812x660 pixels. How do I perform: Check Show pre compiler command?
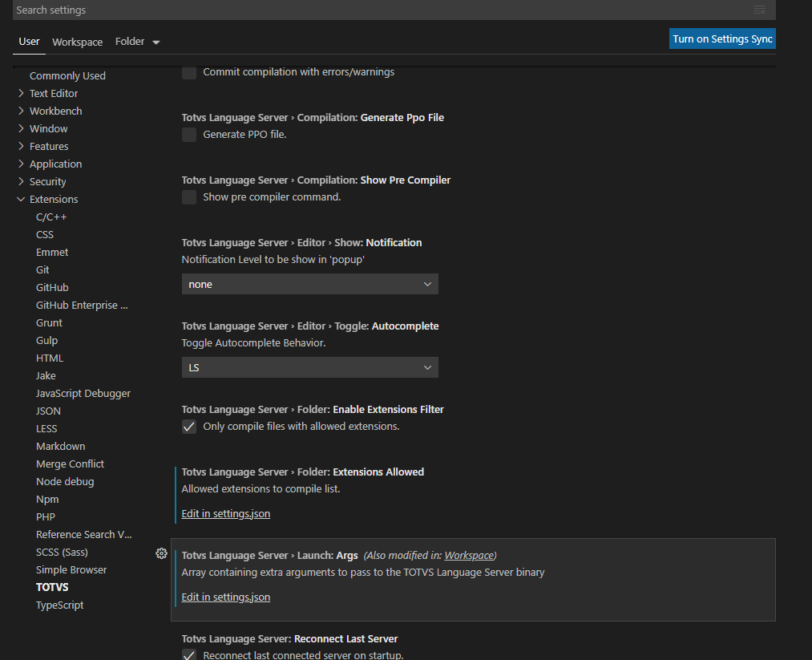click(x=188, y=196)
